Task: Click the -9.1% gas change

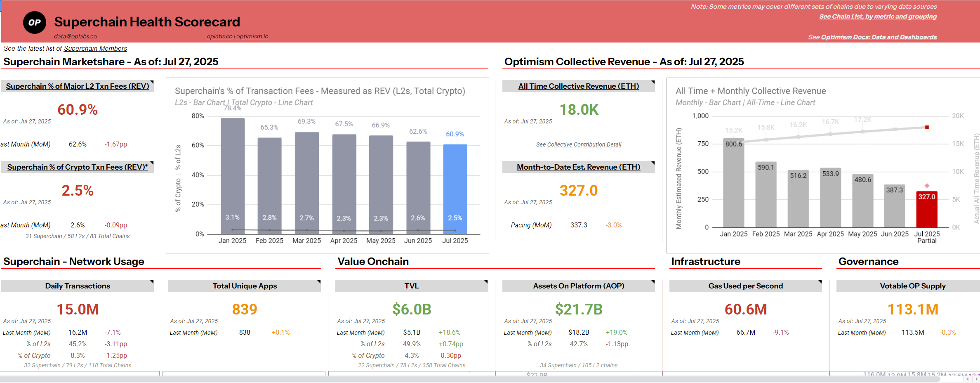Action: click(781, 332)
